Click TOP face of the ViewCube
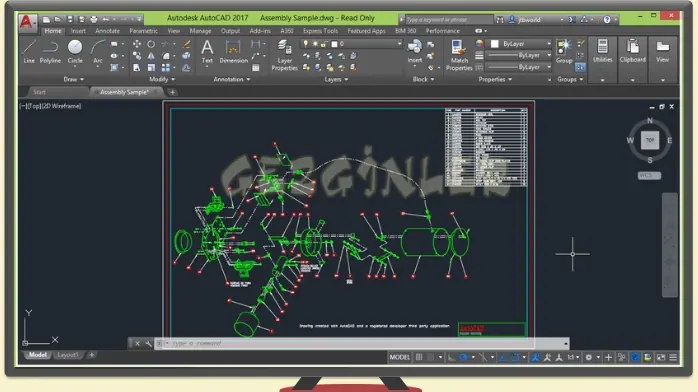Viewport: 698px width, 392px height. click(650, 140)
